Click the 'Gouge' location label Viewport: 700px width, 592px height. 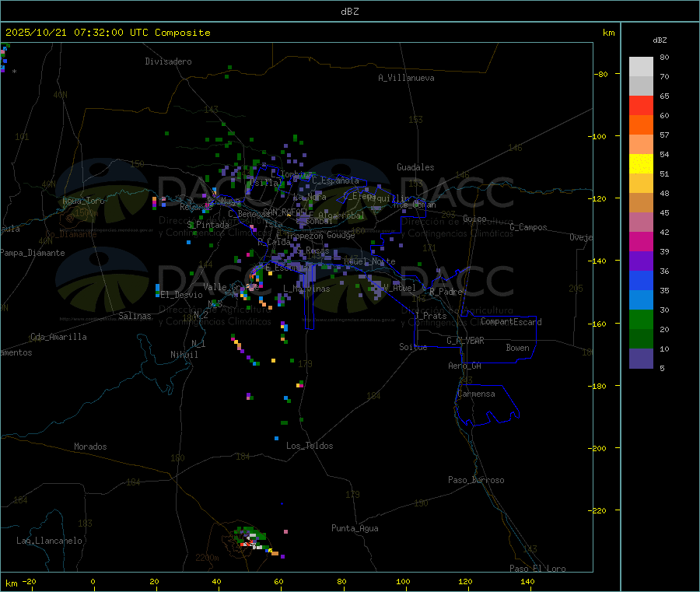point(341,235)
